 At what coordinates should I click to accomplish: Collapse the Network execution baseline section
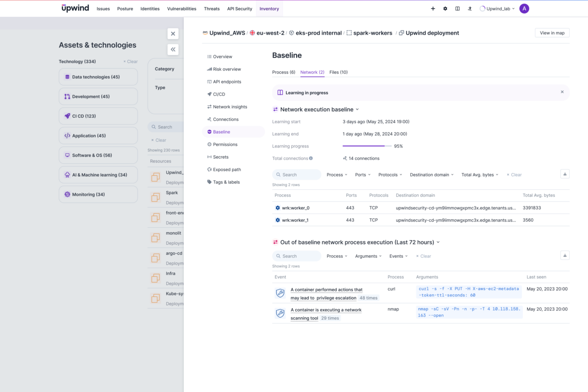tap(357, 109)
